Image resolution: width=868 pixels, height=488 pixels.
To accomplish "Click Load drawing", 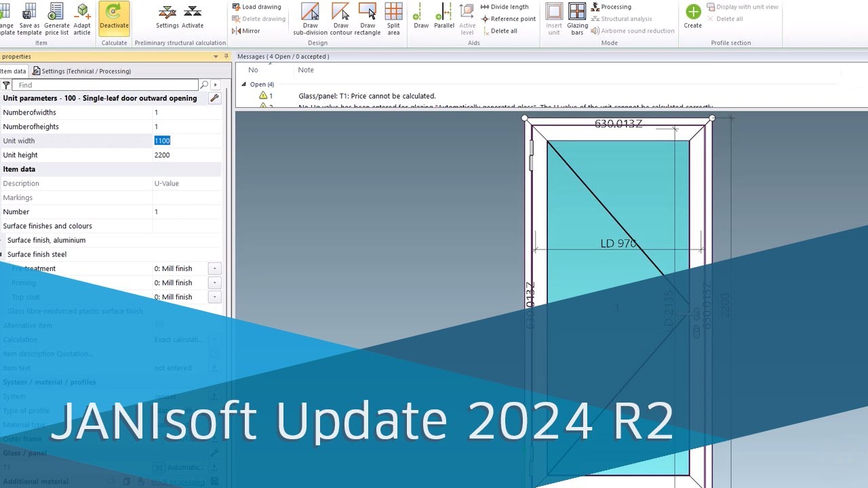I will tap(256, 7).
